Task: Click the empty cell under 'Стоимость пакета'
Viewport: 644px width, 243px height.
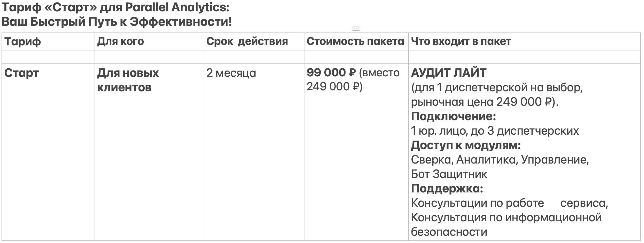Action: 356,57
